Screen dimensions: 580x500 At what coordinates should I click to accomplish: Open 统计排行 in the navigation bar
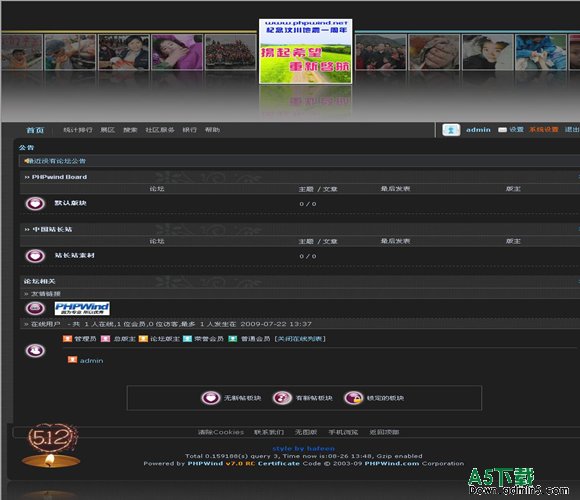point(78,130)
